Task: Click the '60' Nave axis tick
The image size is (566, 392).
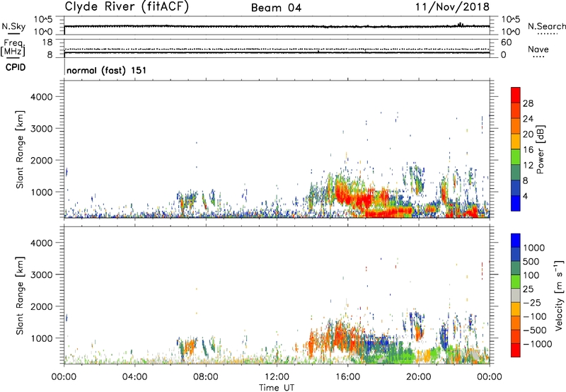Action: 506,42
